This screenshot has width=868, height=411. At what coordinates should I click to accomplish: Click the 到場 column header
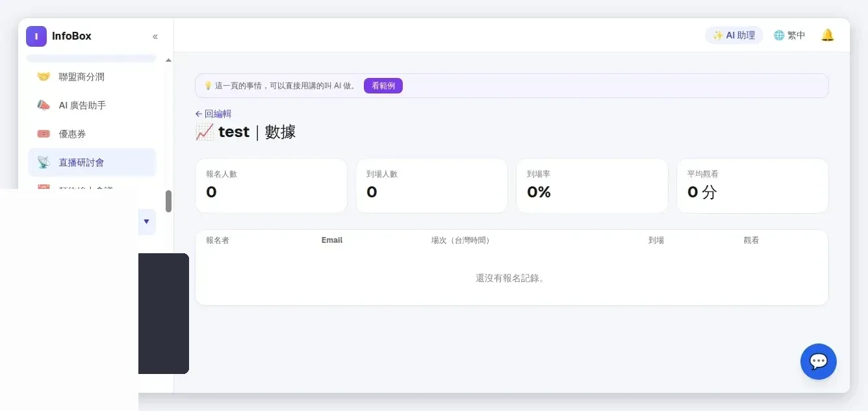pos(656,240)
